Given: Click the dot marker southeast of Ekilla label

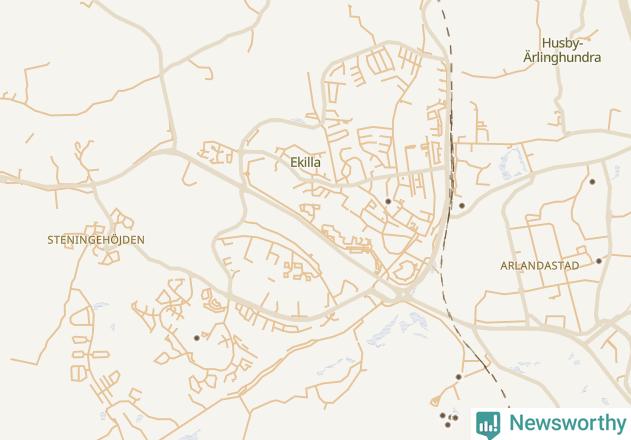Looking at the screenshot, I should point(388,201).
